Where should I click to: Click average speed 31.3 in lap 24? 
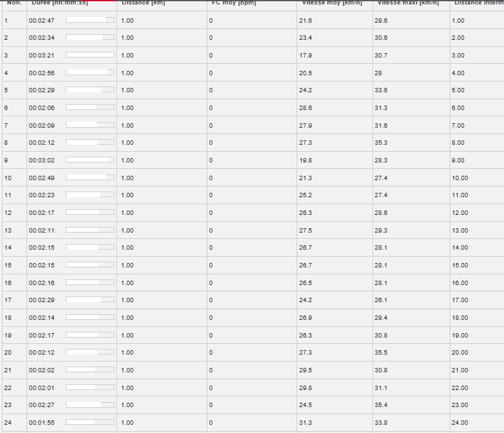tap(305, 422)
